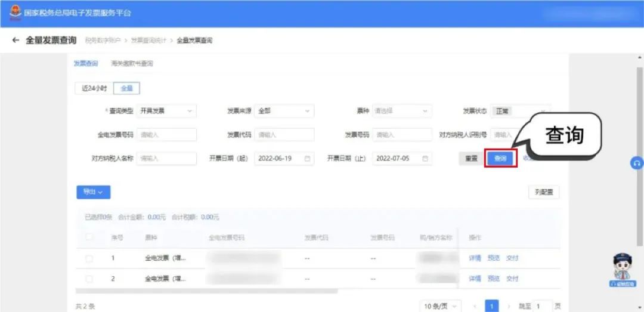
Task: Open calendar icon in 开票日期(起) field
Action: [x=308, y=159]
